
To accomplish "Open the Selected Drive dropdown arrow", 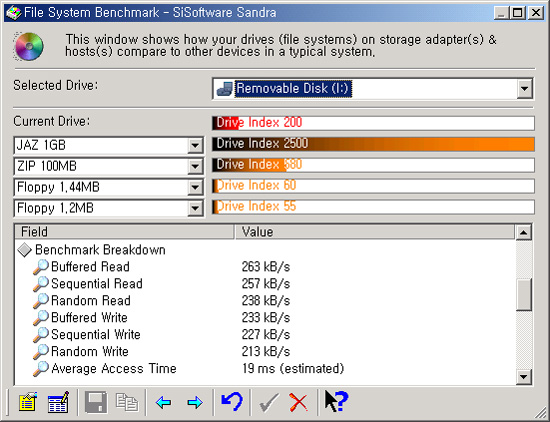I will 524,88.
